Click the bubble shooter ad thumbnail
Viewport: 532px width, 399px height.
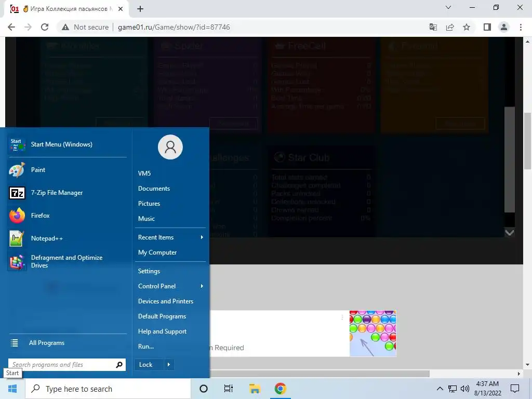tap(373, 334)
